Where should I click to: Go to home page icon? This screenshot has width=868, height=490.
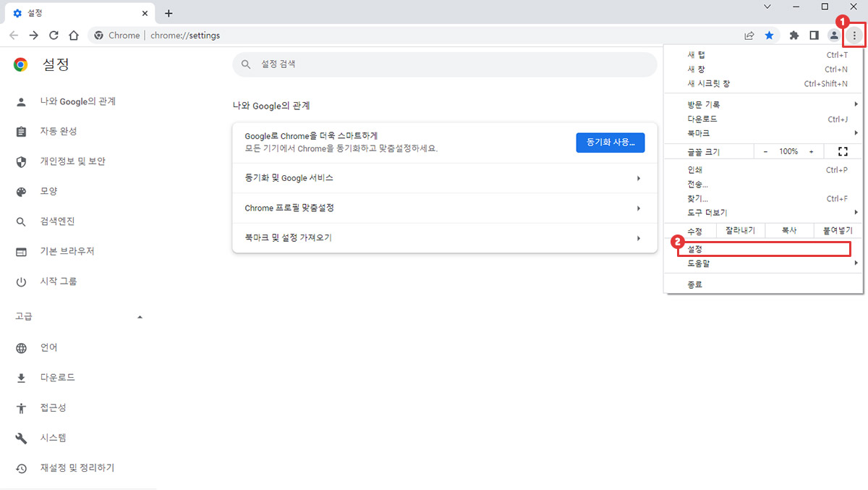click(73, 35)
